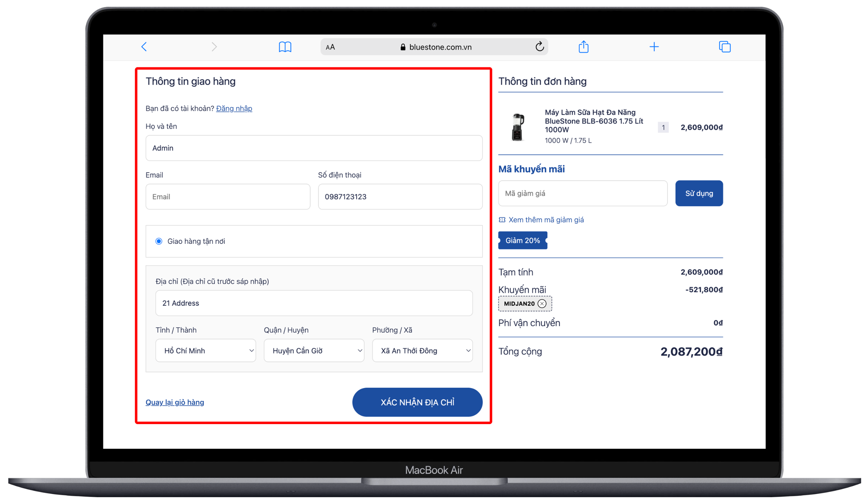Apply the Giảm 20% voucher tag
Screen dimensions: 868x503
tap(523, 240)
